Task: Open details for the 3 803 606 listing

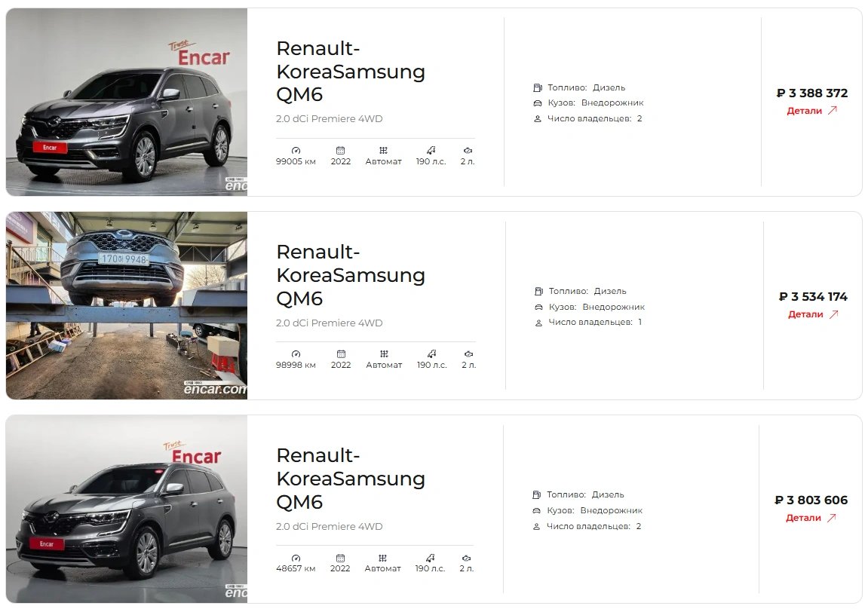Action: click(x=811, y=518)
